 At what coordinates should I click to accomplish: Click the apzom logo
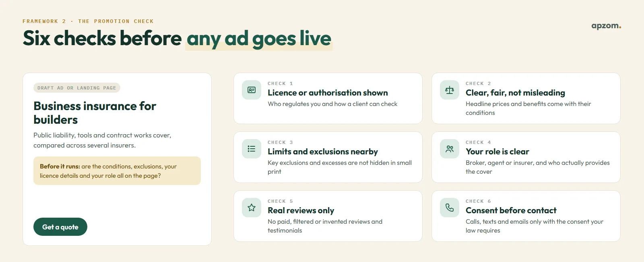[x=606, y=26]
